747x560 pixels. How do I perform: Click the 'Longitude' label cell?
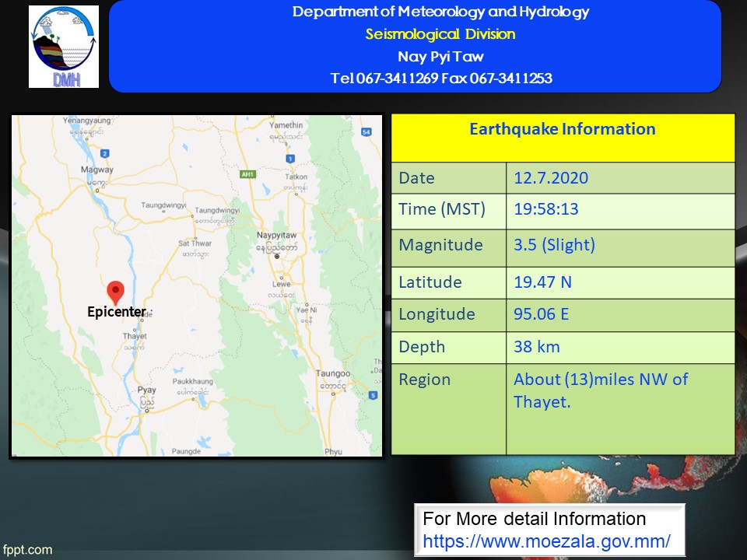click(449, 315)
